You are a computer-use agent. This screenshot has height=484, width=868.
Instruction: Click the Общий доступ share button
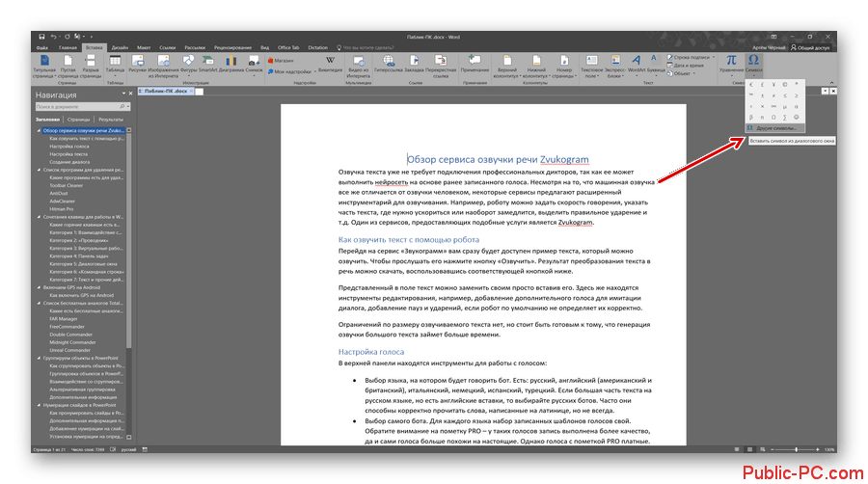tap(810, 47)
